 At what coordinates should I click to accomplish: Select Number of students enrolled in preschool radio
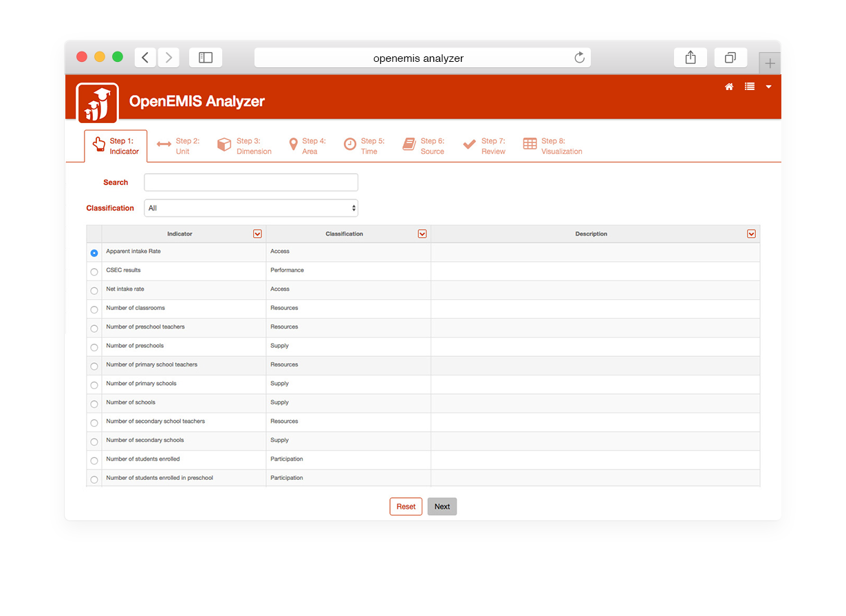pos(94,480)
